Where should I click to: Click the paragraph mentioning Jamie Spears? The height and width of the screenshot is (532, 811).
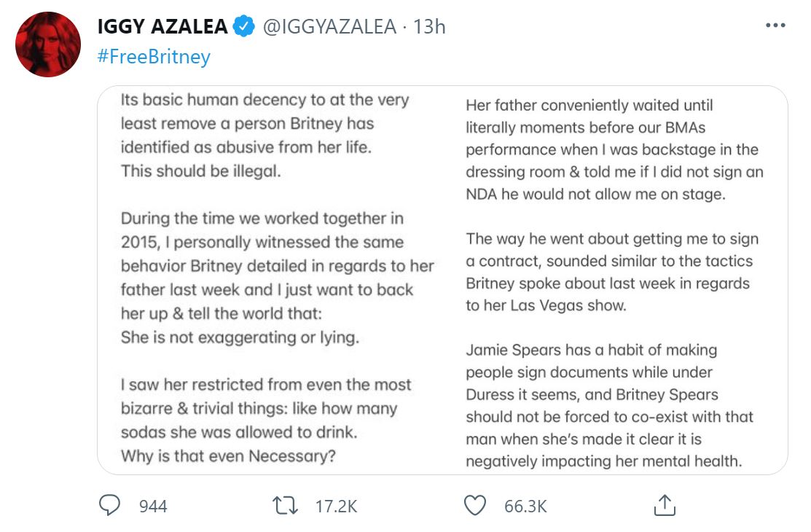[x=609, y=405]
